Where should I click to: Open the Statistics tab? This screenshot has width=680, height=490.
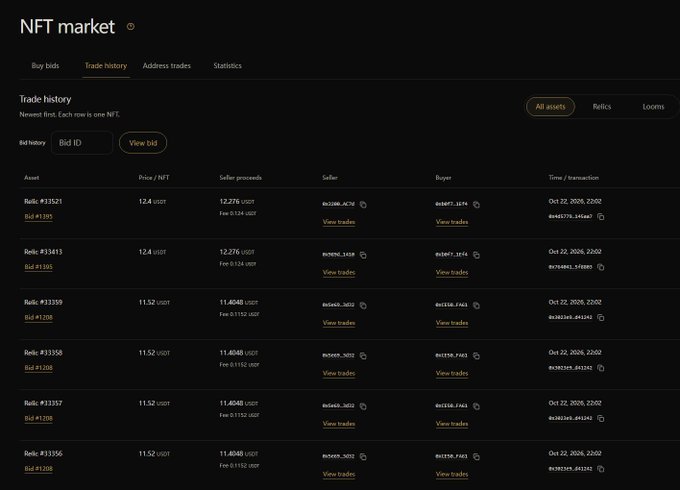point(227,65)
